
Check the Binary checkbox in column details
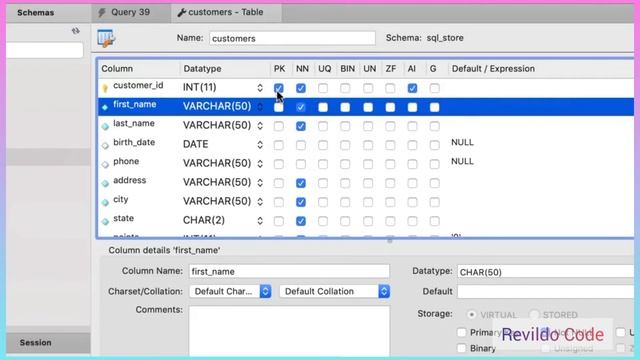(461, 348)
